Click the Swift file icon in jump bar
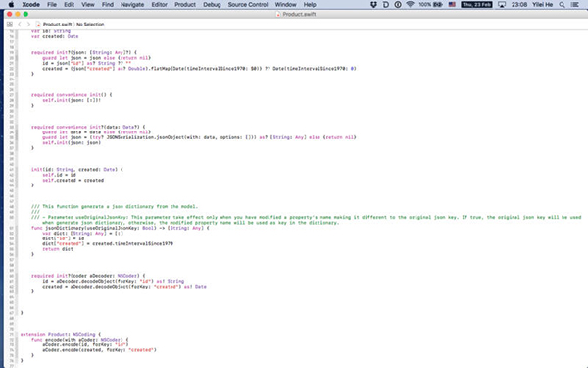 pyautogui.click(x=38, y=24)
